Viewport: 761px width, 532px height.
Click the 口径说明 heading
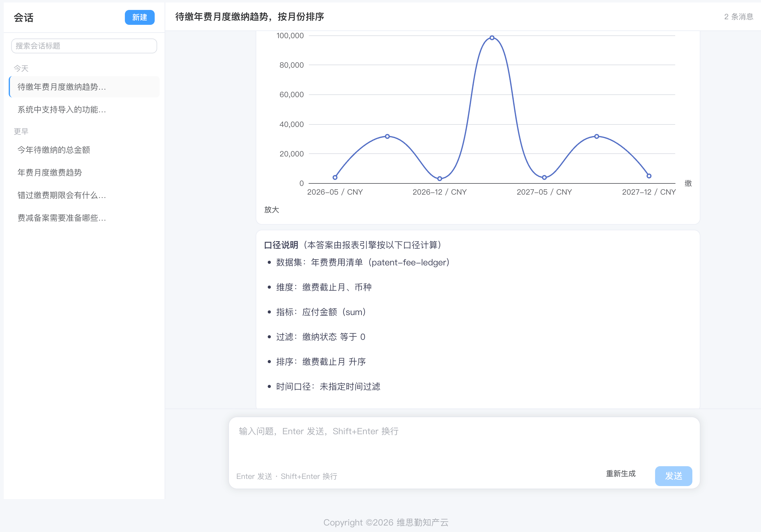281,245
